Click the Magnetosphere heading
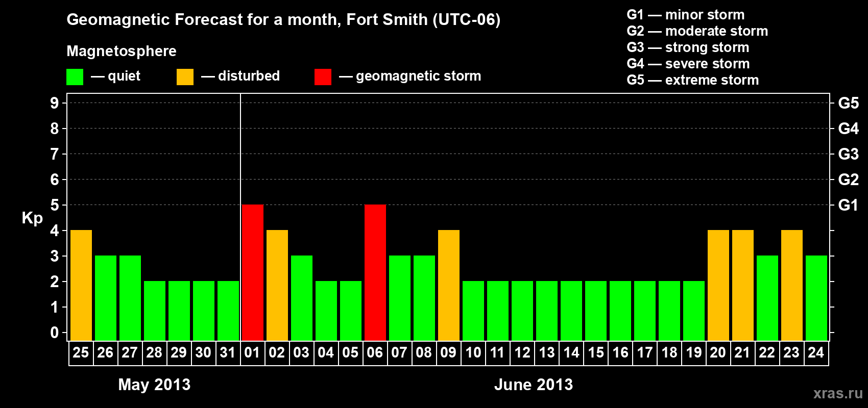 pyautogui.click(x=122, y=51)
